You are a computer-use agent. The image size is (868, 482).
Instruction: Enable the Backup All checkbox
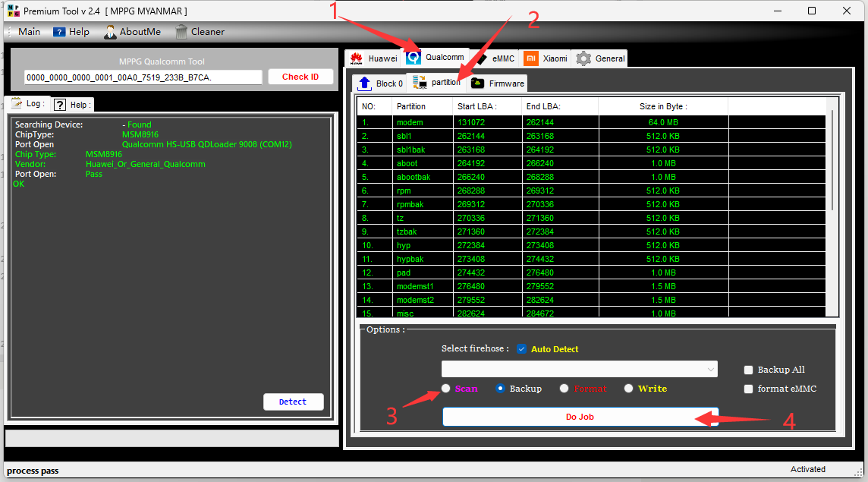pyautogui.click(x=749, y=370)
